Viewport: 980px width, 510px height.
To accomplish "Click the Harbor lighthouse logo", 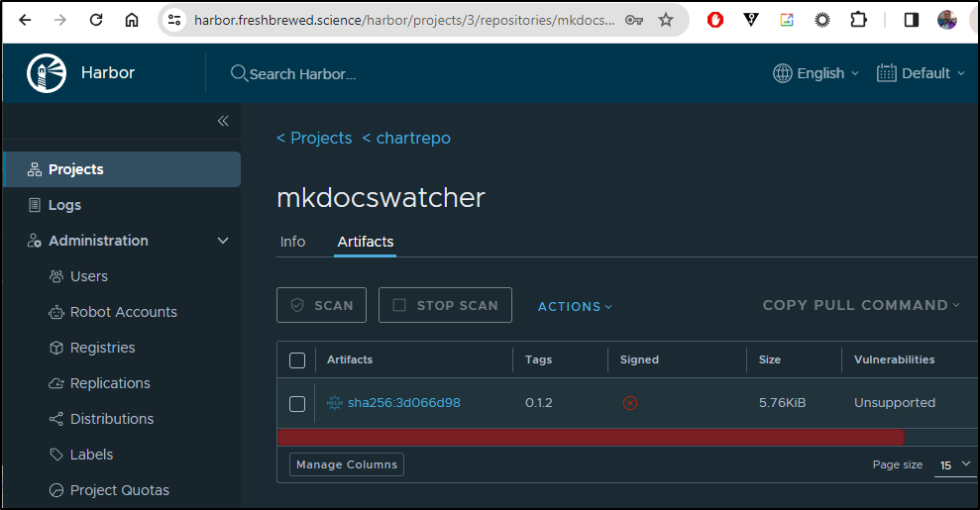I will 47,73.
